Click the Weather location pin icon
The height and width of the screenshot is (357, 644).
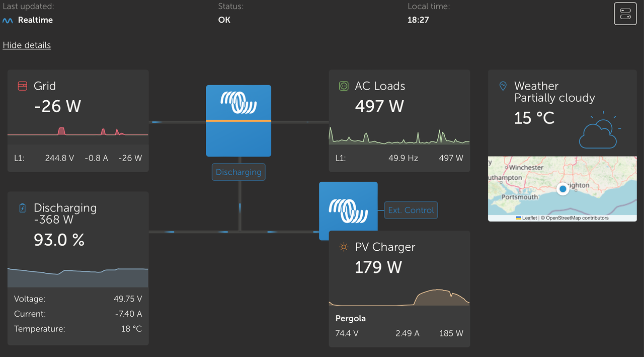tap(503, 86)
